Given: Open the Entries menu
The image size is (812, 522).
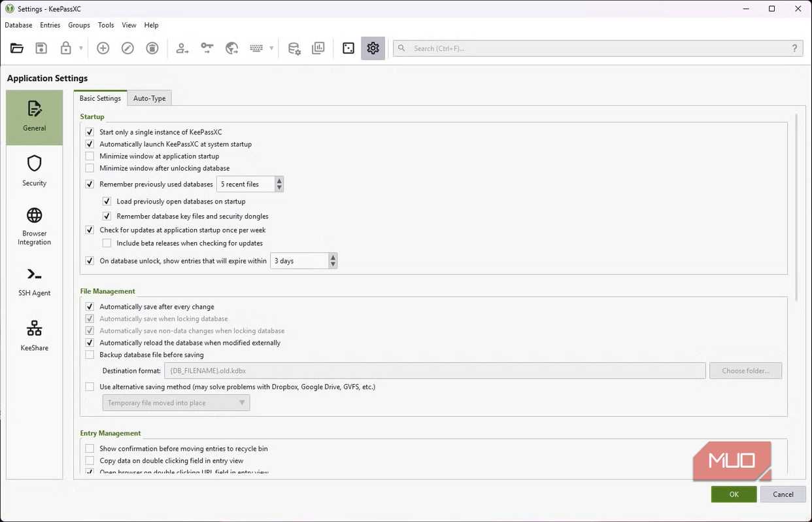Looking at the screenshot, I should pos(50,25).
